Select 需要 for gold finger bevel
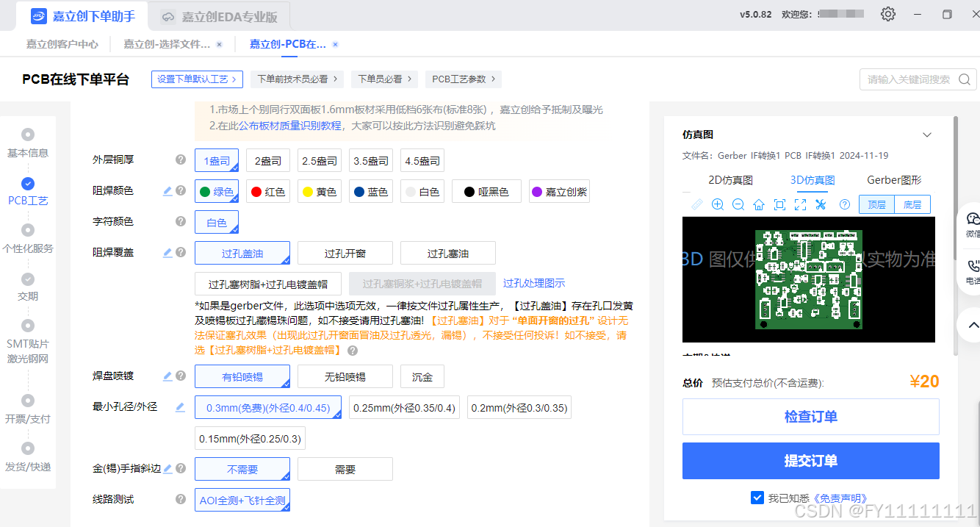 pyautogui.click(x=345, y=470)
